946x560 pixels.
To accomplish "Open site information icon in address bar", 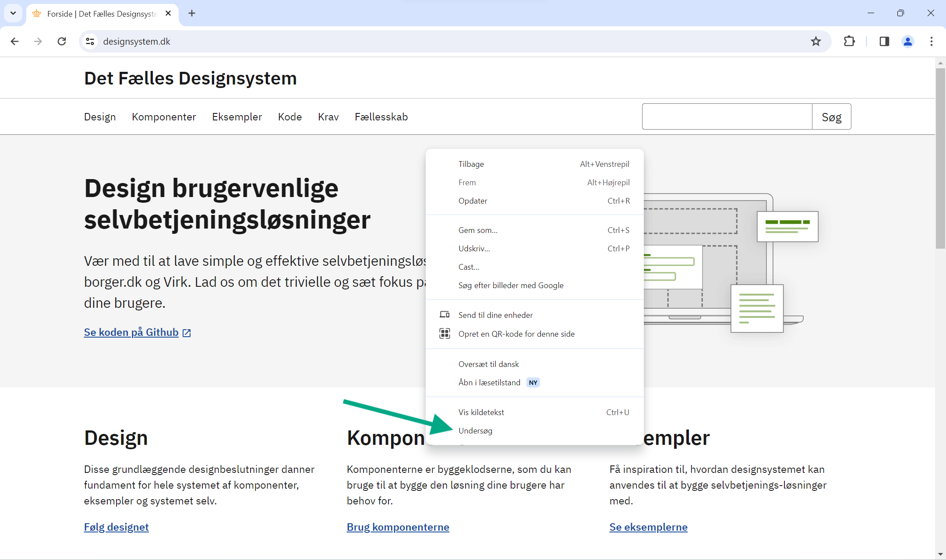I will pos(90,41).
